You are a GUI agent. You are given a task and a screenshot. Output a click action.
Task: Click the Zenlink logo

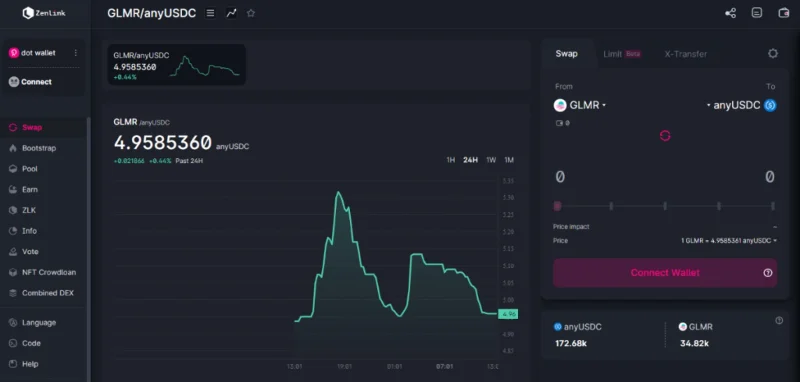pos(44,13)
